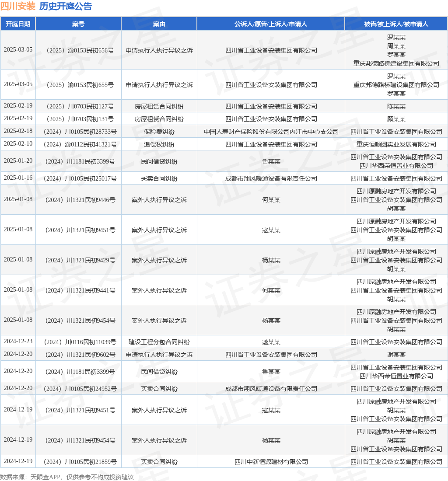The width and height of the screenshot is (448, 481).
Task: Click 房屋租赁合同纠纷 in the 127号 row
Action: coord(159,106)
